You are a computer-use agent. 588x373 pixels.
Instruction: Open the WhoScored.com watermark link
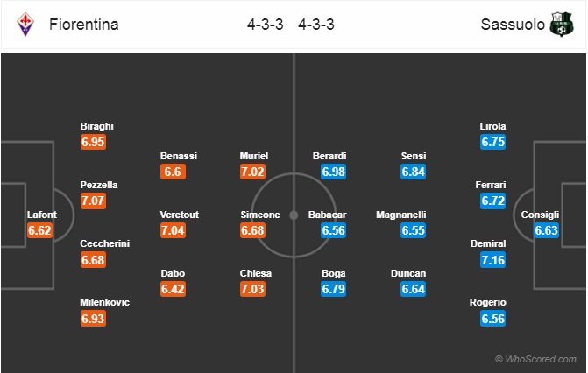[x=535, y=359]
